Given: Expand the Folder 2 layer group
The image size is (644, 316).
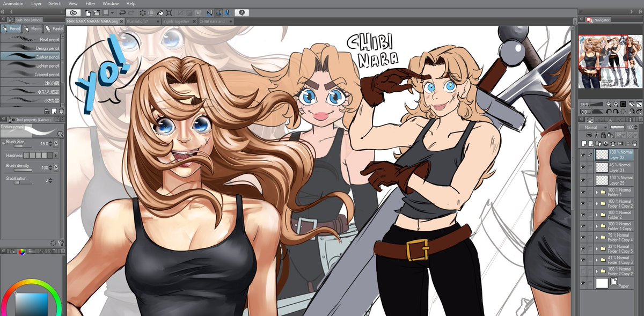Looking at the screenshot, I should pyautogui.click(x=597, y=216).
